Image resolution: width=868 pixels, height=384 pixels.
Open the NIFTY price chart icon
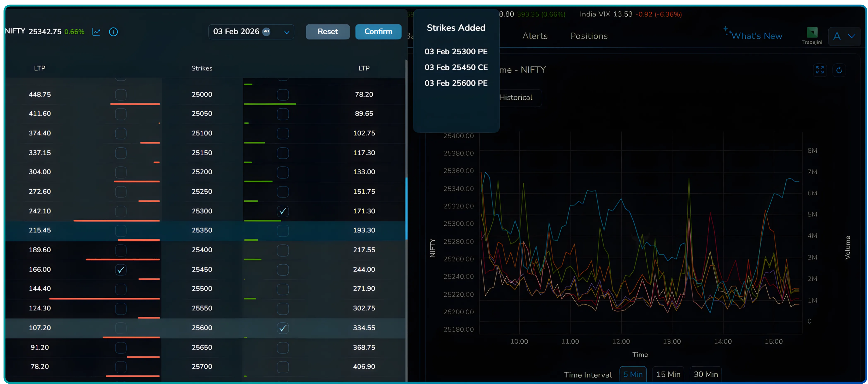[x=96, y=32]
